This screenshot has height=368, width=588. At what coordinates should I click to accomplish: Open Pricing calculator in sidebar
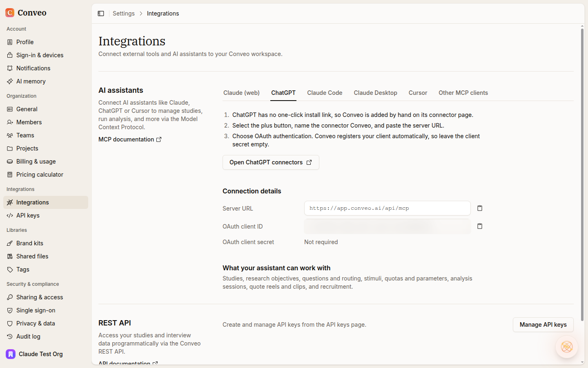click(46, 175)
